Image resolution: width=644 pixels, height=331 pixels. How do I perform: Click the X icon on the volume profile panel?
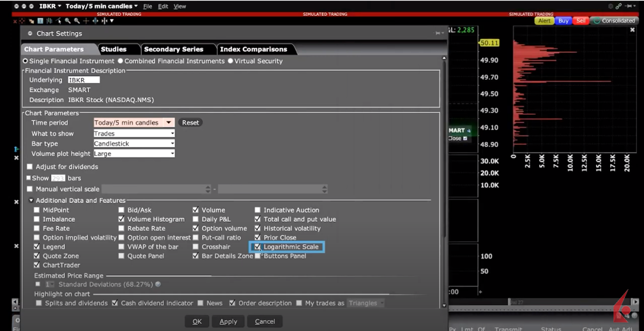point(632,29)
